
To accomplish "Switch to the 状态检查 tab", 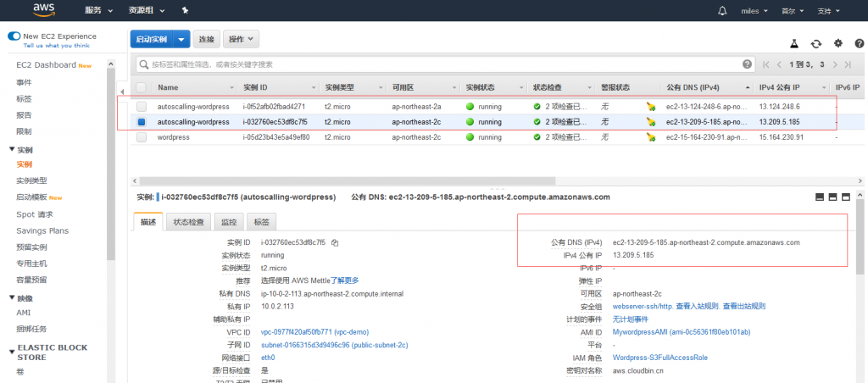I will [188, 223].
